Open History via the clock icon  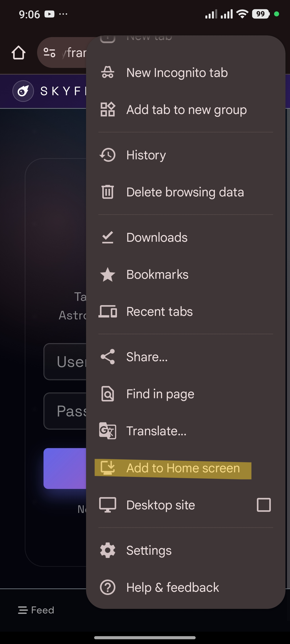pyautogui.click(x=108, y=155)
